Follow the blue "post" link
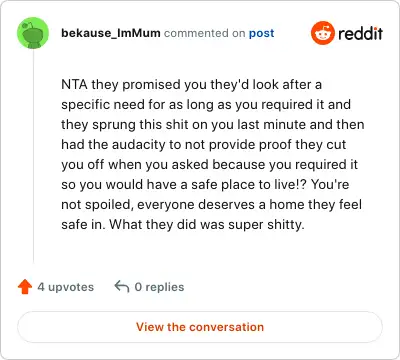 point(262,33)
